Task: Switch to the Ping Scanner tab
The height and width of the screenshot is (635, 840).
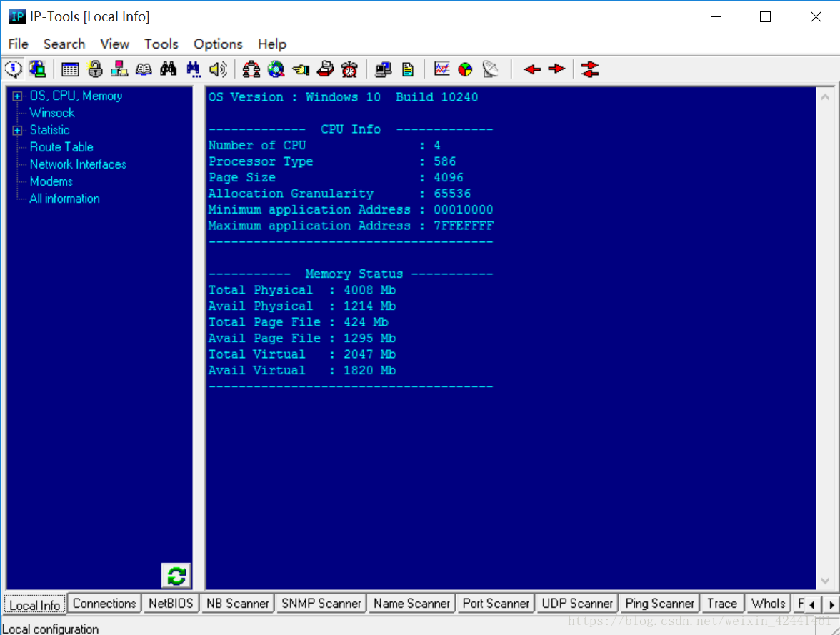Action: [x=660, y=604]
